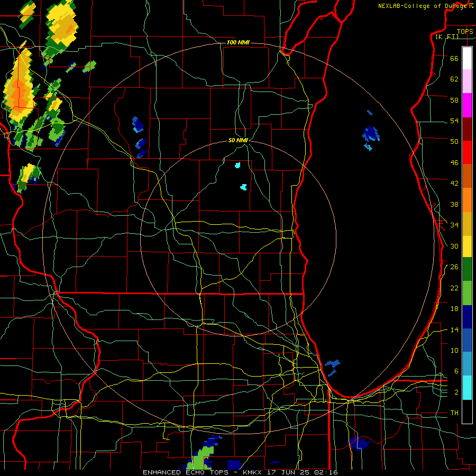Pick the dark green legend swatch

pyautogui.click(x=467, y=269)
